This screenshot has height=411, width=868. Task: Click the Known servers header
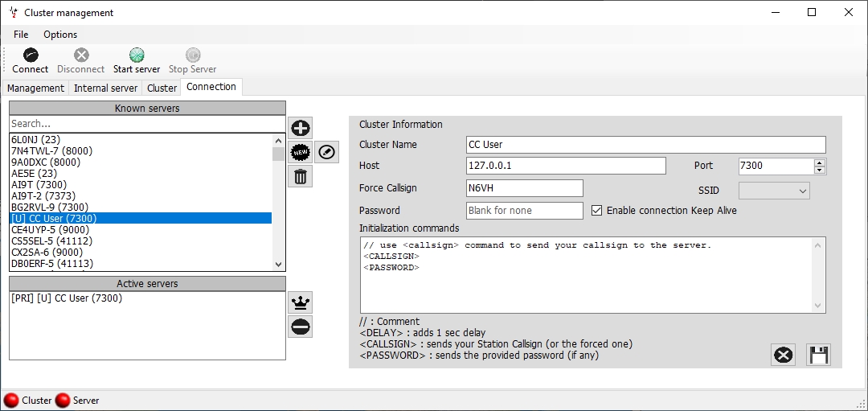point(147,108)
